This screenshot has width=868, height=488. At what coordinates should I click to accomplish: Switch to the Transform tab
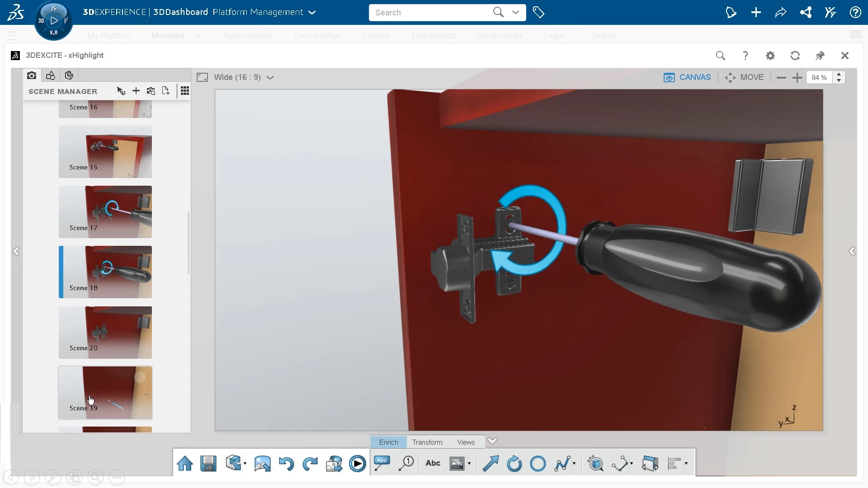click(x=427, y=442)
